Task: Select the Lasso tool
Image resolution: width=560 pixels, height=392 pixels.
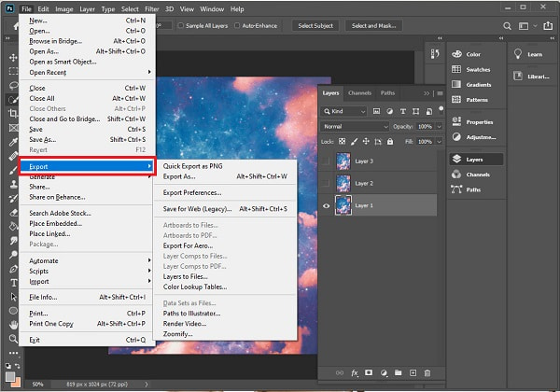Action: 13,85
